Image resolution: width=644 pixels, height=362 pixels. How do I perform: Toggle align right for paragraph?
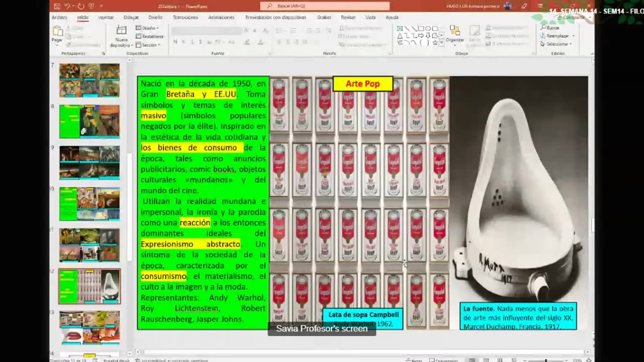pyautogui.click(x=296, y=42)
